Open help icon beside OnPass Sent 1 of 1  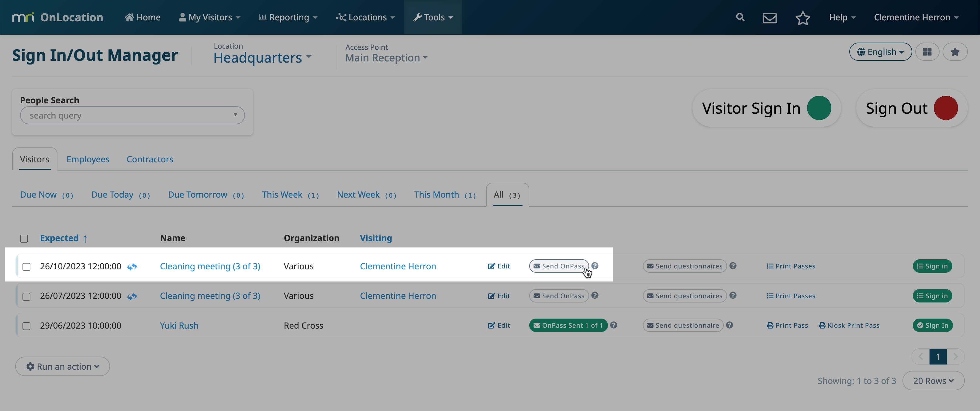(x=614, y=325)
